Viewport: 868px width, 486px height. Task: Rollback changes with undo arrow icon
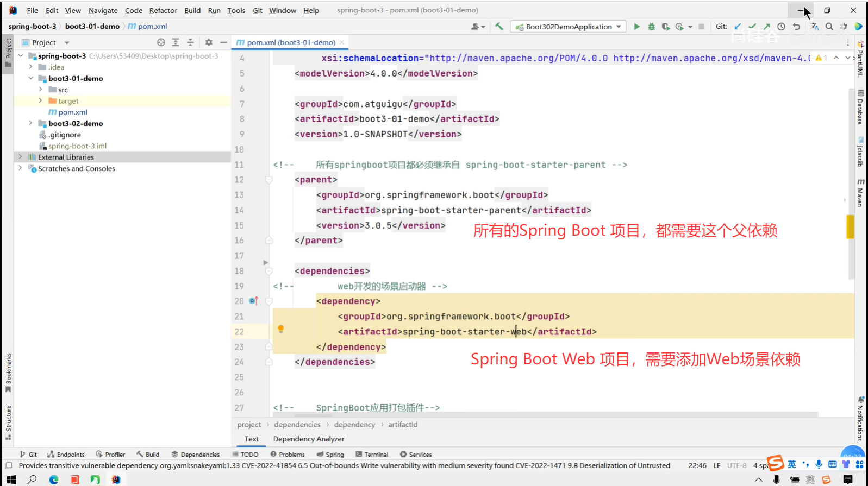[x=796, y=27]
